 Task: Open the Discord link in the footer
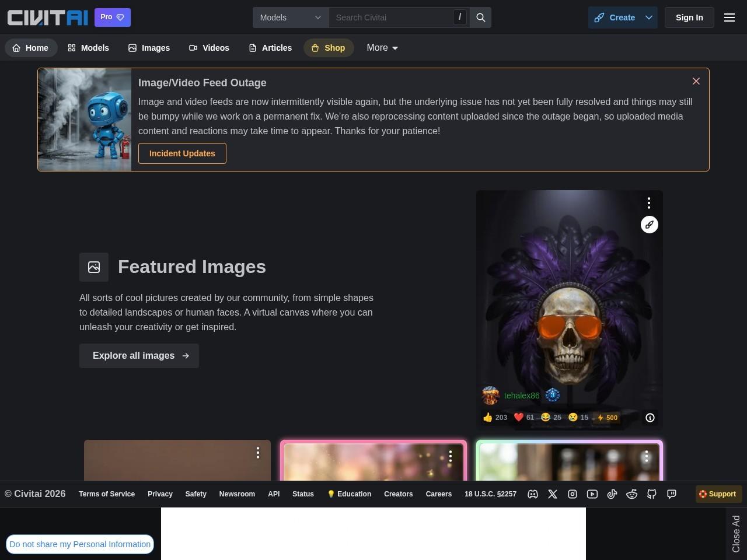(533, 494)
